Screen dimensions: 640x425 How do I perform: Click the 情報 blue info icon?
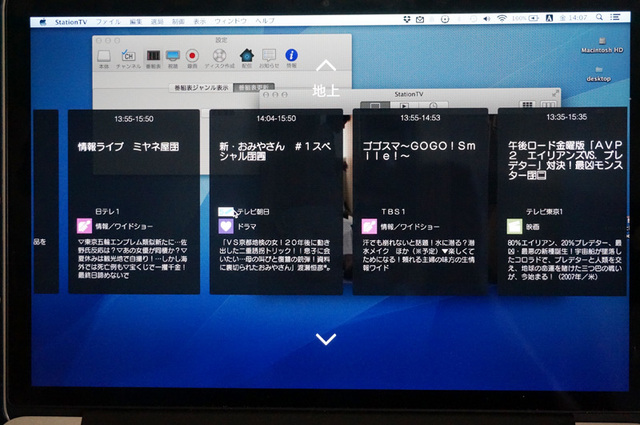292,57
